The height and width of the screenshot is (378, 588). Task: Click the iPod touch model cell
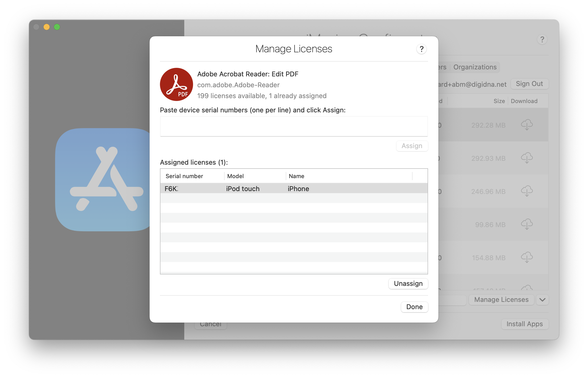coord(243,189)
